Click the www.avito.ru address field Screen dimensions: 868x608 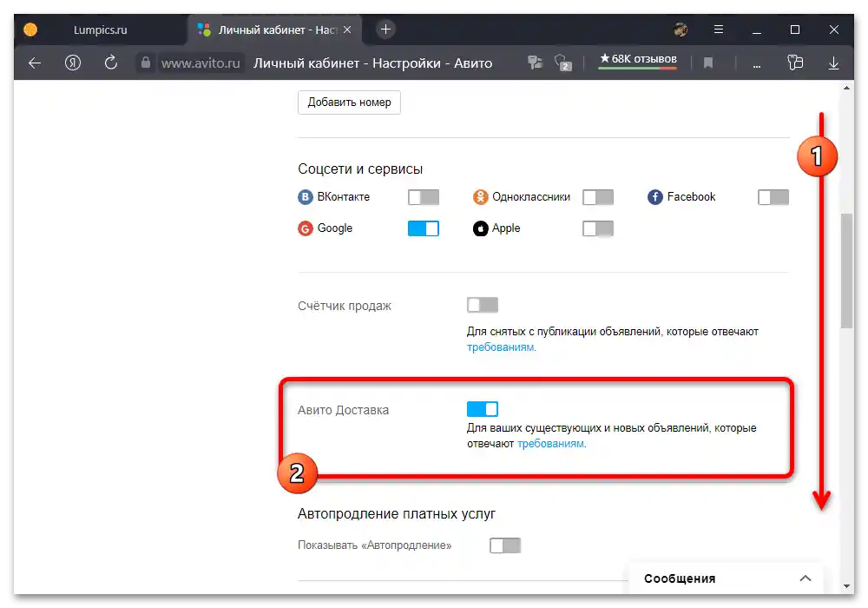tap(201, 63)
